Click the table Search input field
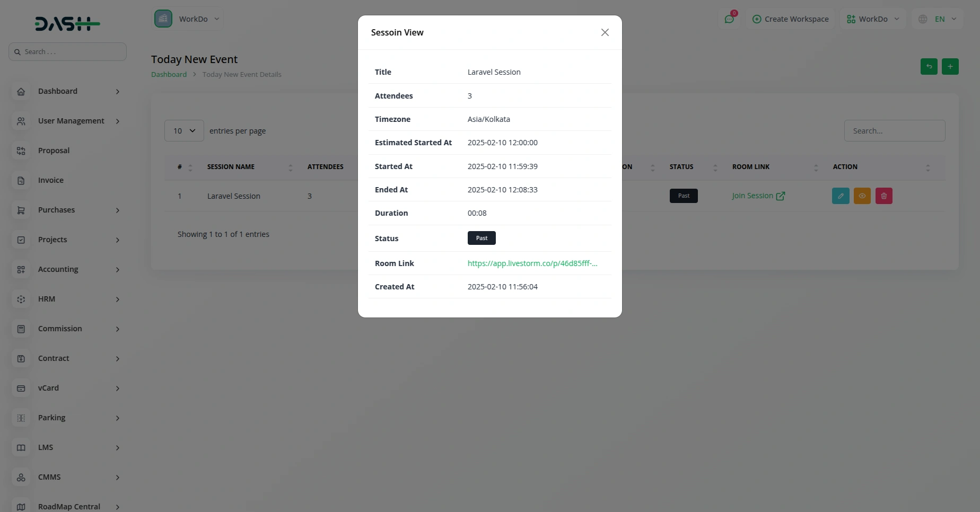This screenshot has width=980, height=512. point(894,131)
